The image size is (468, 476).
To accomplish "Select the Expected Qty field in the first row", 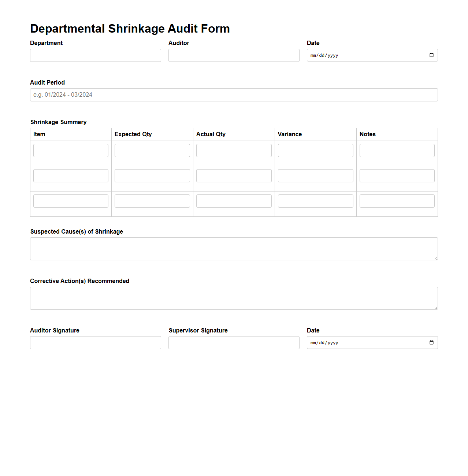I will click(x=152, y=150).
